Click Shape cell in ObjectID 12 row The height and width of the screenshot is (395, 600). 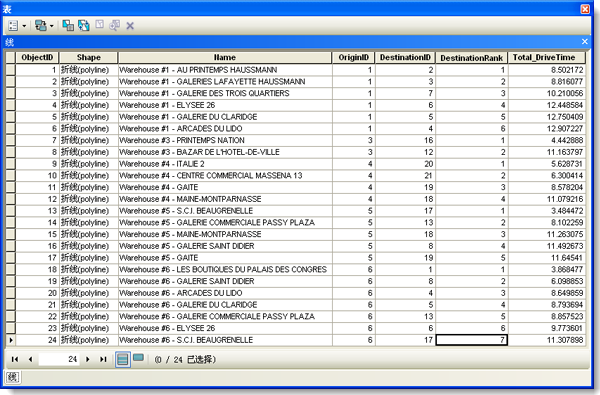(x=89, y=199)
